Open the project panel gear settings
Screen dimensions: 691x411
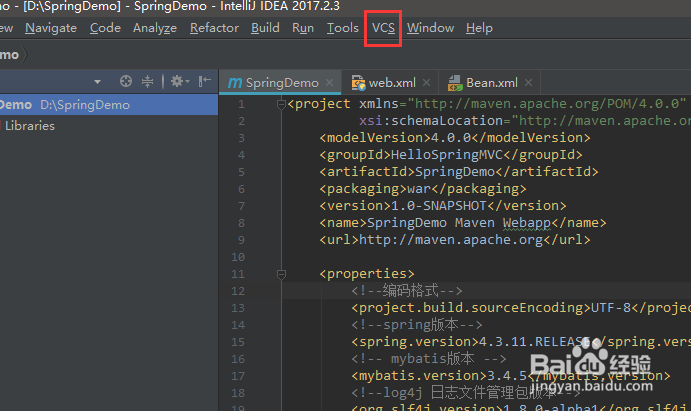(180, 81)
